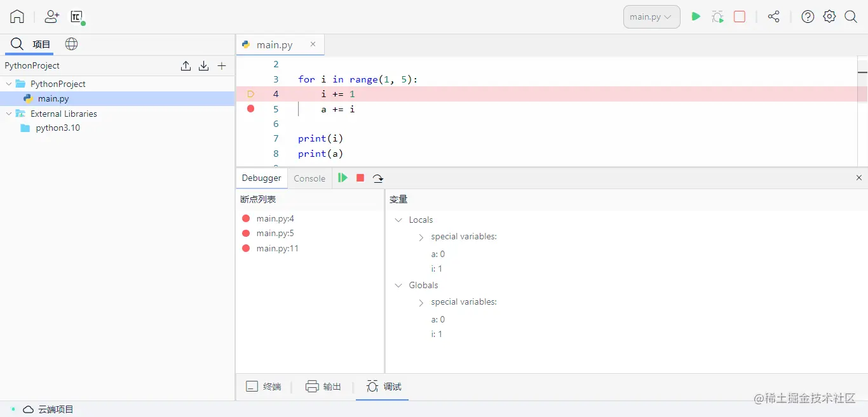The image size is (868, 417).
Task: Collapse the PythonProject folder
Action: [8, 84]
